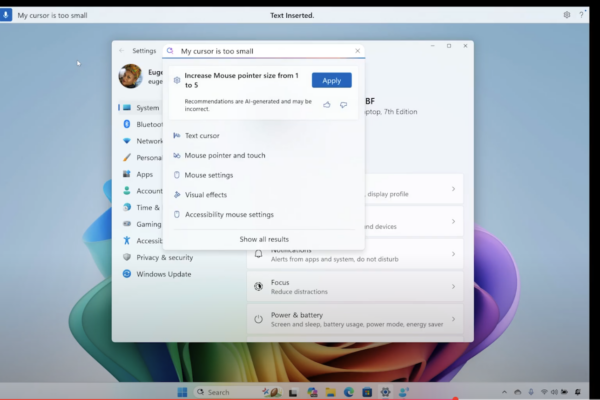Open Visual effects search suggestion
This screenshot has height=400, width=600.
(206, 194)
